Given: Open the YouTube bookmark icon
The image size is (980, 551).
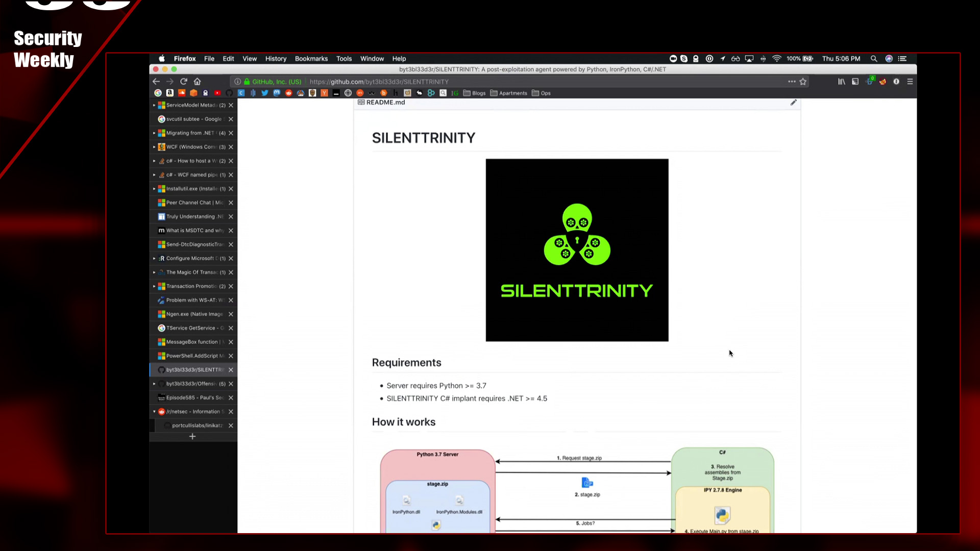Looking at the screenshot, I should click(217, 93).
